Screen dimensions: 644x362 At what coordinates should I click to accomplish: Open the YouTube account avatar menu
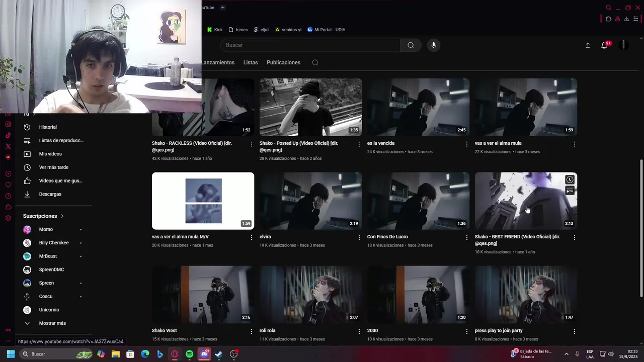coord(623,45)
